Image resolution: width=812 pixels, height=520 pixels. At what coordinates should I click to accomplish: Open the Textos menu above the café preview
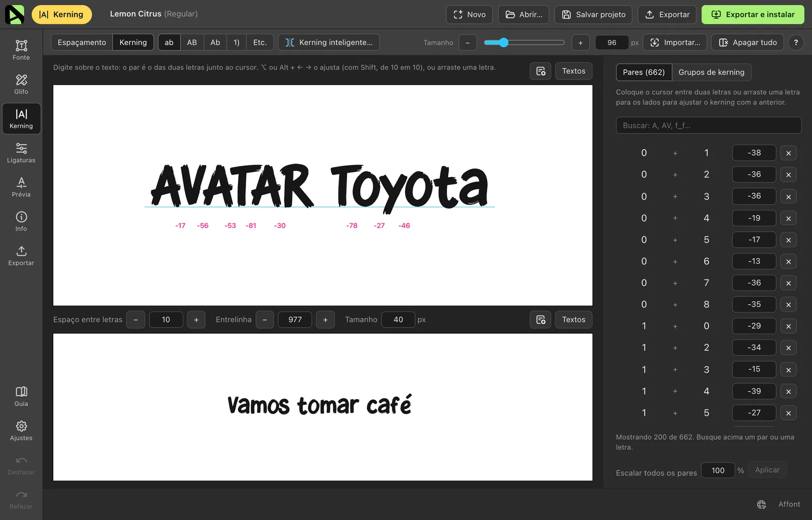(x=573, y=320)
